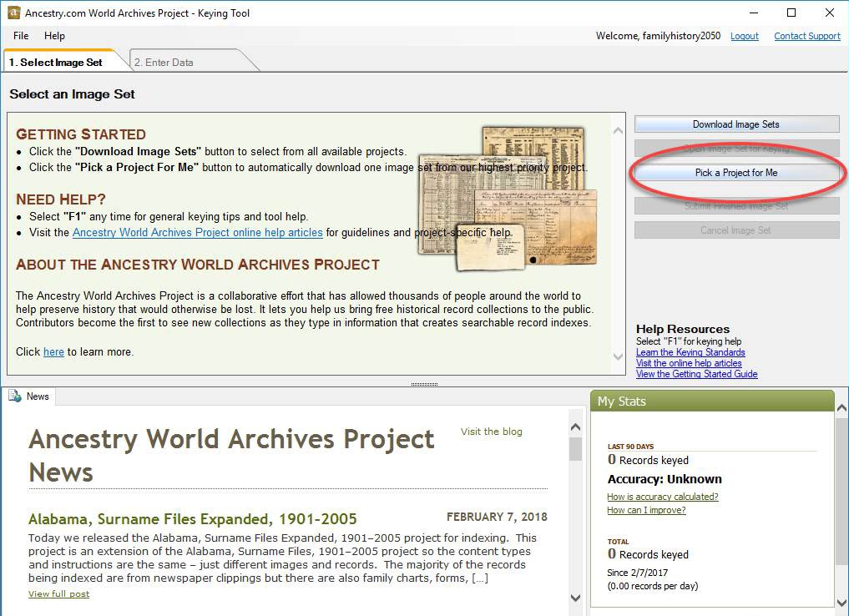Click the Visit the blog link

(x=492, y=432)
